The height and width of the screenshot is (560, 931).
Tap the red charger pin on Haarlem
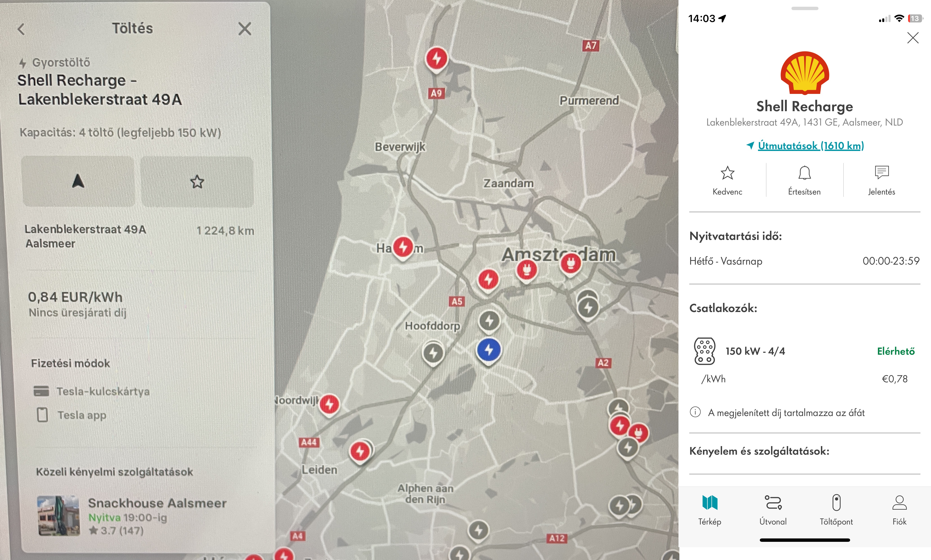coord(403,248)
